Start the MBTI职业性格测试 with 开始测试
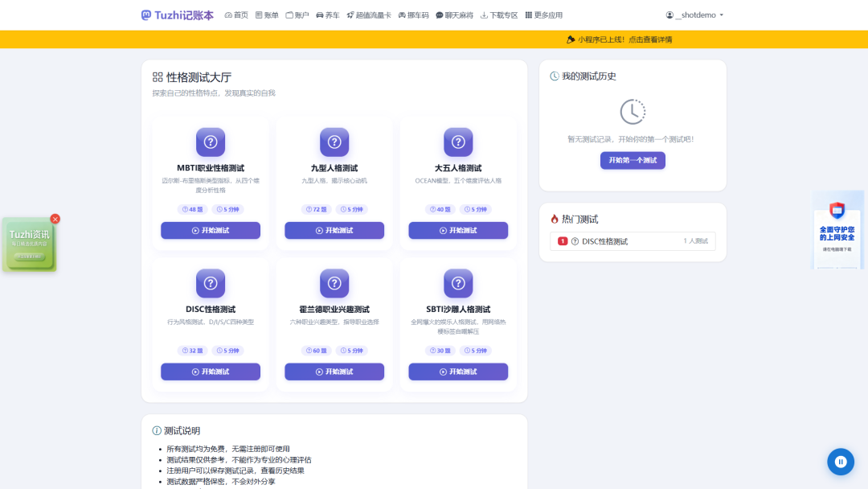Viewport: 868px width, 489px height. tap(211, 230)
